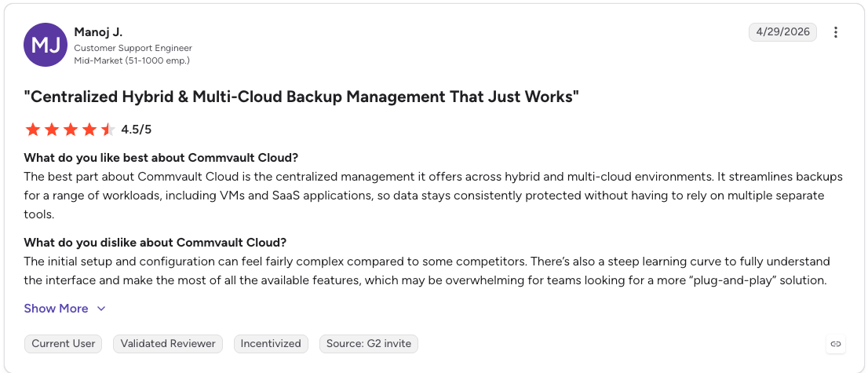Select the Current User tag

pyautogui.click(x=63, y=344)
